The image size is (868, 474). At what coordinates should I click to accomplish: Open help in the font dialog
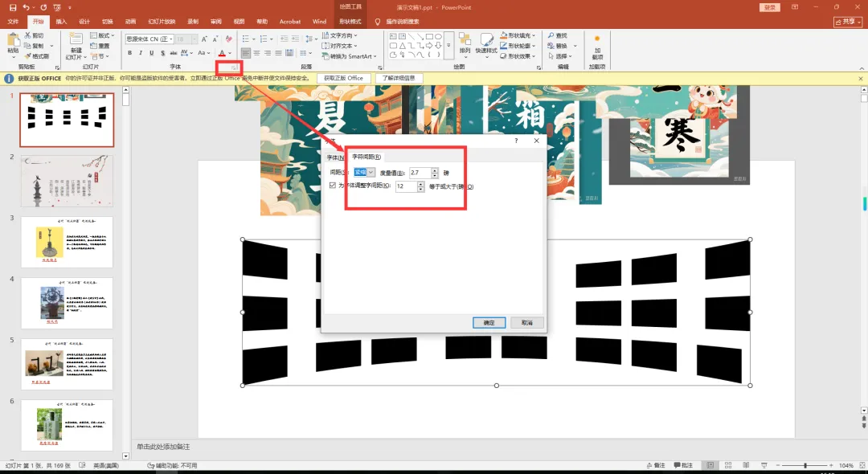(x=516, y=141)
